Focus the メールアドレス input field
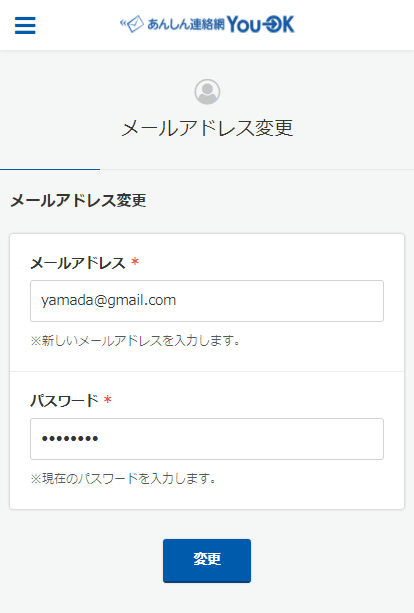Viewport: 414px width, 613px height. click(x=207, y=301)
